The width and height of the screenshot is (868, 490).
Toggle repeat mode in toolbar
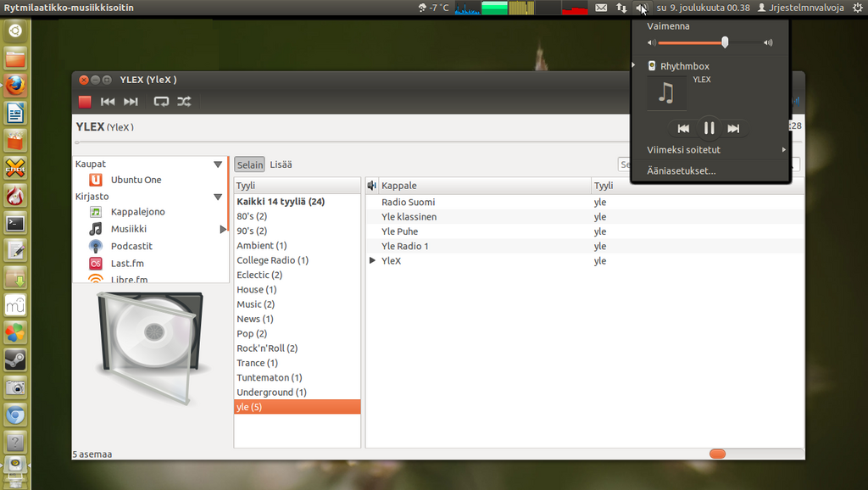pyautogui.click(x=161, y=102)
